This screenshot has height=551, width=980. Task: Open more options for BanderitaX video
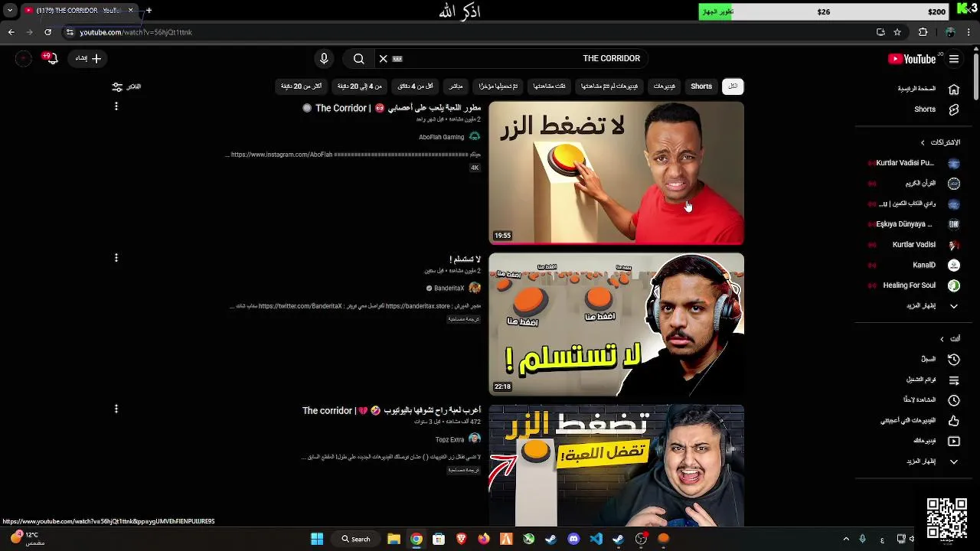[x=116, y=258]
